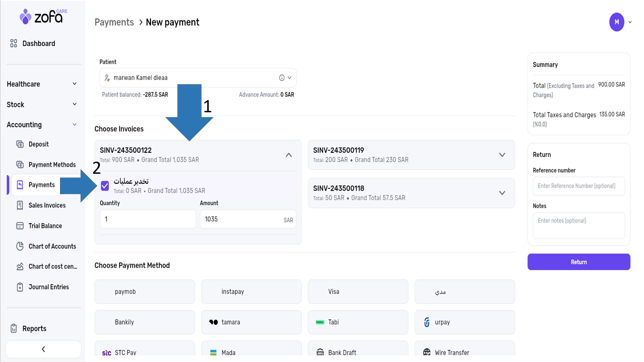The width and height of the screenshot is (644, 362).
Task: Expand invoice SINV-243500119
Action: [502, 155]
